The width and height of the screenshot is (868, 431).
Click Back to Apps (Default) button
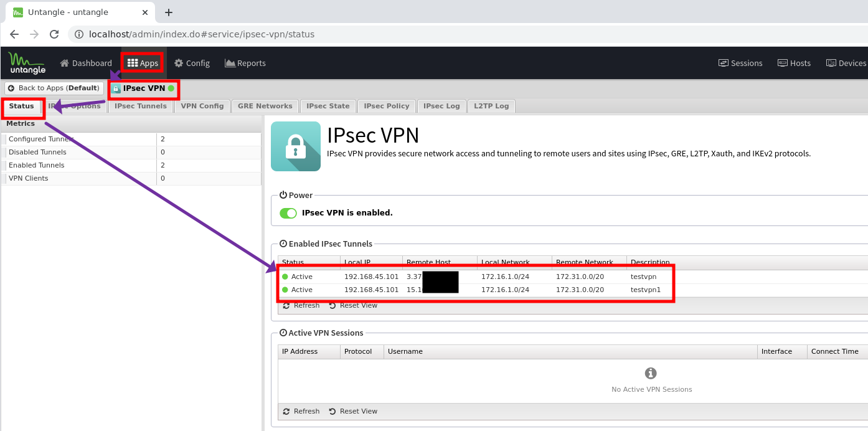54,88
